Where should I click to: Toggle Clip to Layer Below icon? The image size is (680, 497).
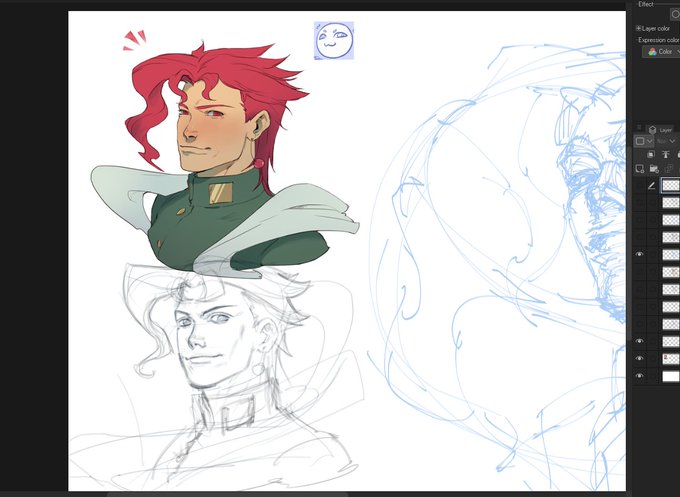click(651, 154)
